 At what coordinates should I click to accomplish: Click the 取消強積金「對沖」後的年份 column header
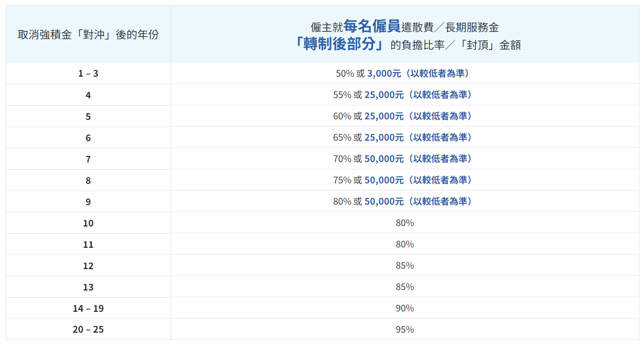coord(88,34)
